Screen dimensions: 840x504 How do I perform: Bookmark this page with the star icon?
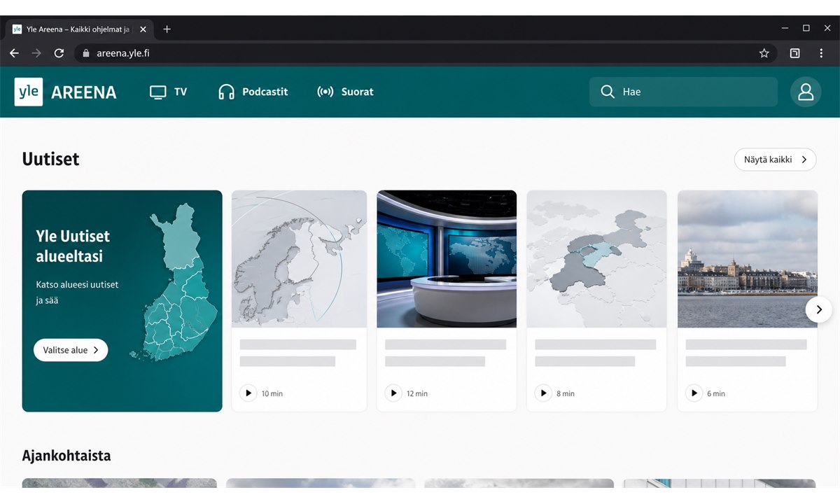764,53
